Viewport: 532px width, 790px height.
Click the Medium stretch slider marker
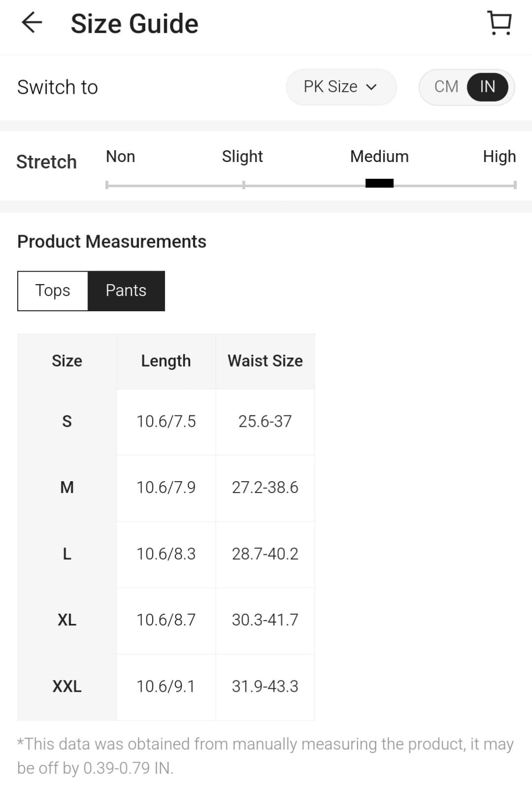coord(379,183)
